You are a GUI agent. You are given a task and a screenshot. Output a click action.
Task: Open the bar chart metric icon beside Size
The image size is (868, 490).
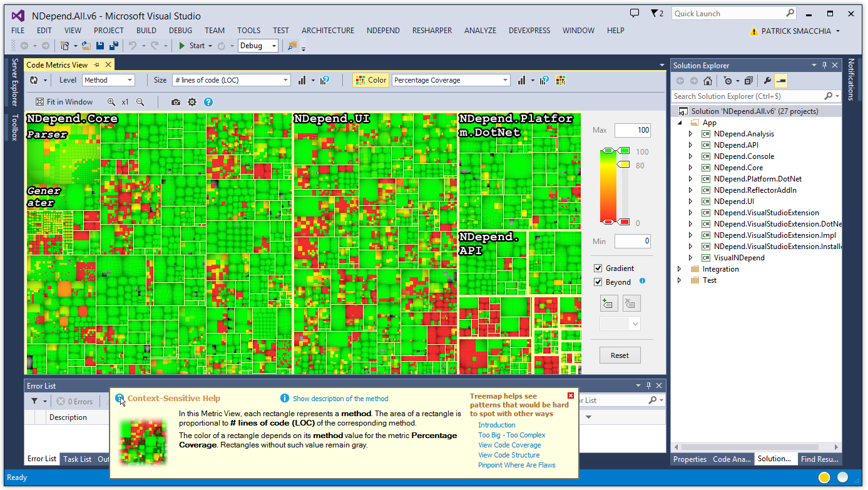(302, 79)
